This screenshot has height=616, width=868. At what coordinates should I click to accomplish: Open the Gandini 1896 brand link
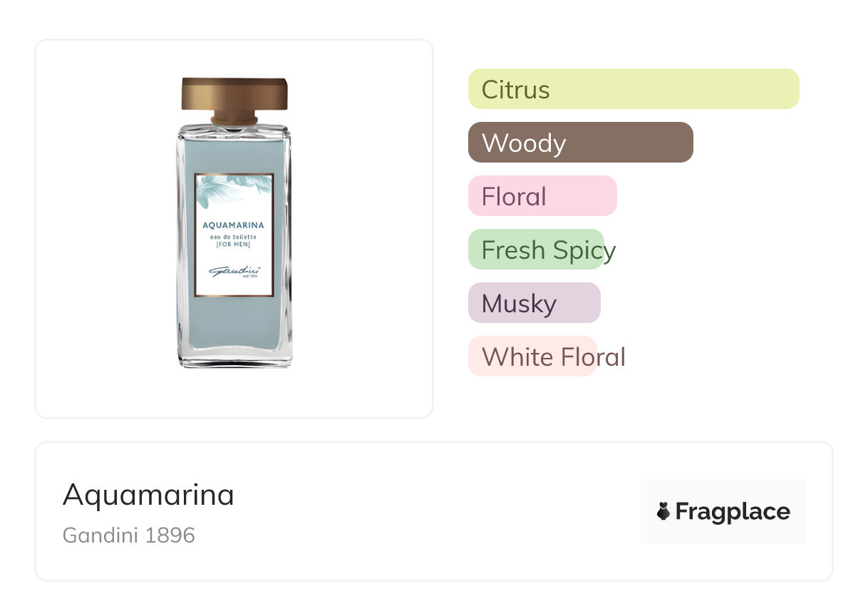click(x=129, y=535)
